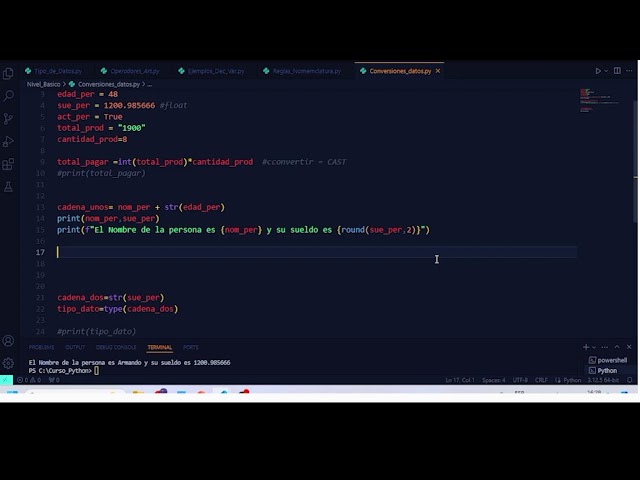Expand the run button dropdown arrow
The height and width of the screenshot is (480, 640).
click(606, 71)
